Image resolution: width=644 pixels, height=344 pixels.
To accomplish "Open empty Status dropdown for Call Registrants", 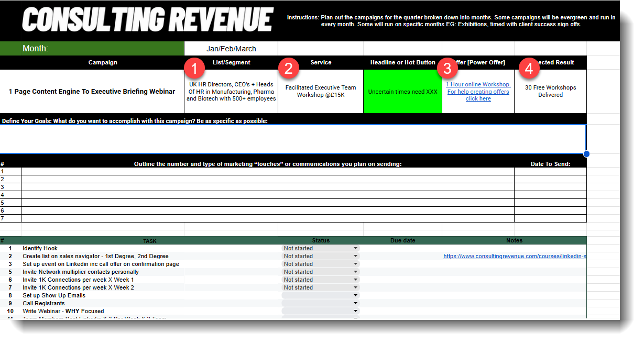I will pyautogui.click(x=321, y=303).
